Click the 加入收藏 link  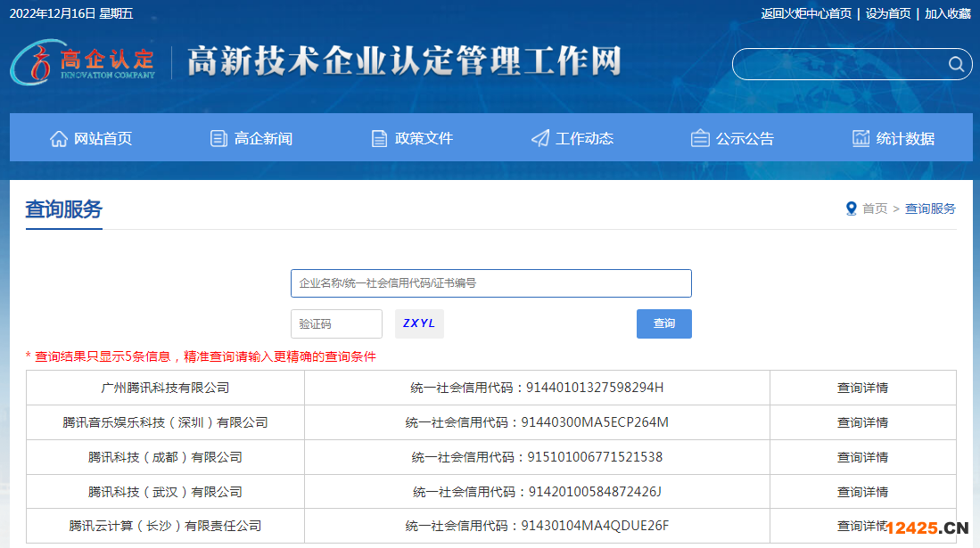click(948, 13)
